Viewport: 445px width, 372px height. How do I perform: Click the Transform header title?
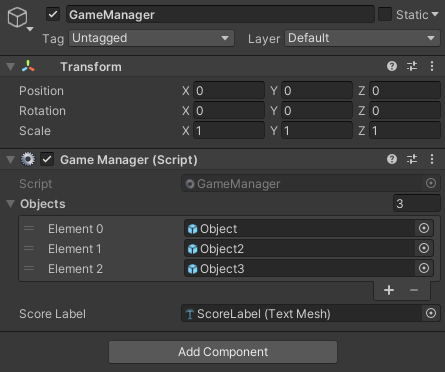point(91,67)
